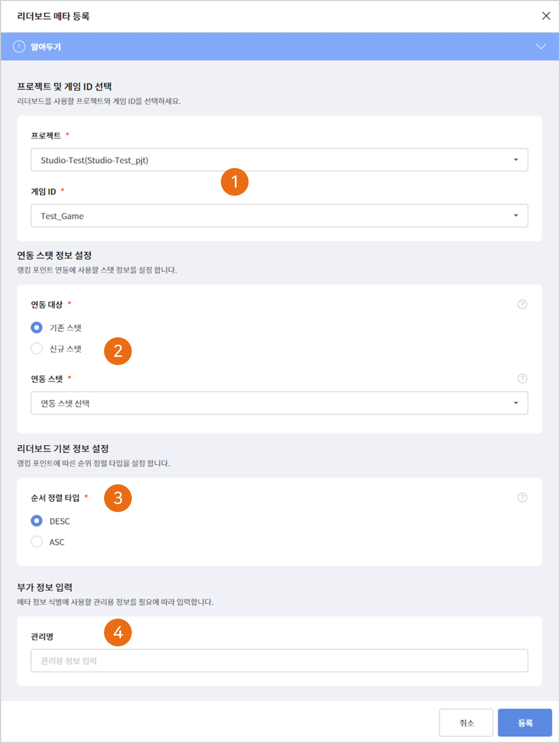Viewport: 560px width, 743px height.
Task: Click help icon next to 순서 정렬 타입
Action: pyautogui.click(x=522, y=497)
